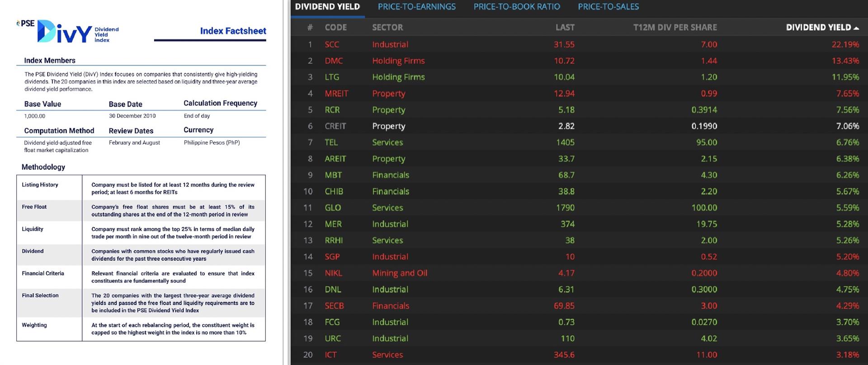Click the 19.75 dividend per share cell
Viewport: 868px width, 365px height.
707,224
